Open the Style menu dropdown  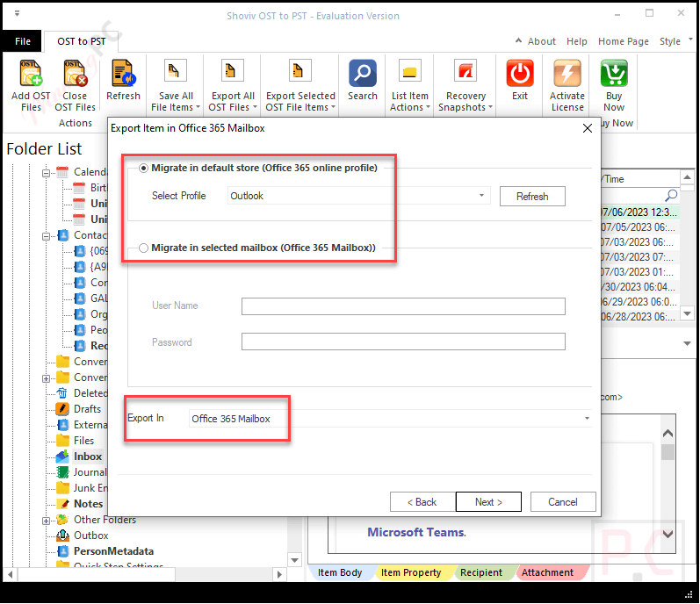(x=675, y=41)
